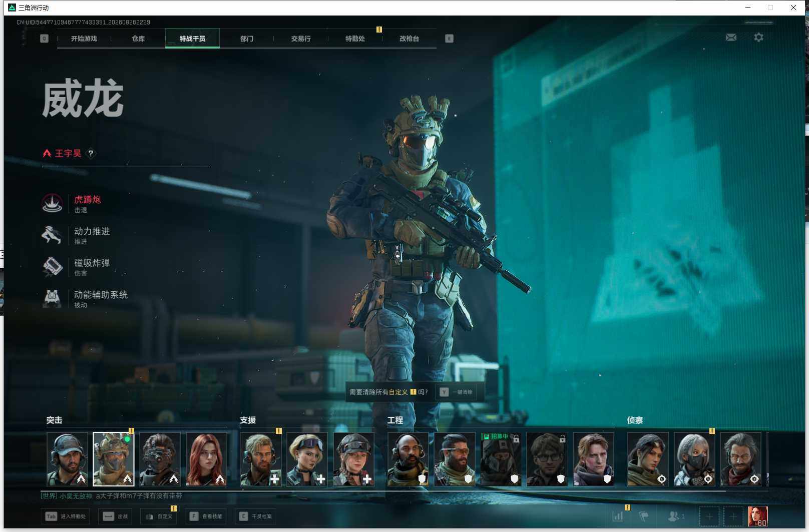Switch to the 仓库 tab
The image size is (809, 532).
pyautogui.click(x=138, y=39)
